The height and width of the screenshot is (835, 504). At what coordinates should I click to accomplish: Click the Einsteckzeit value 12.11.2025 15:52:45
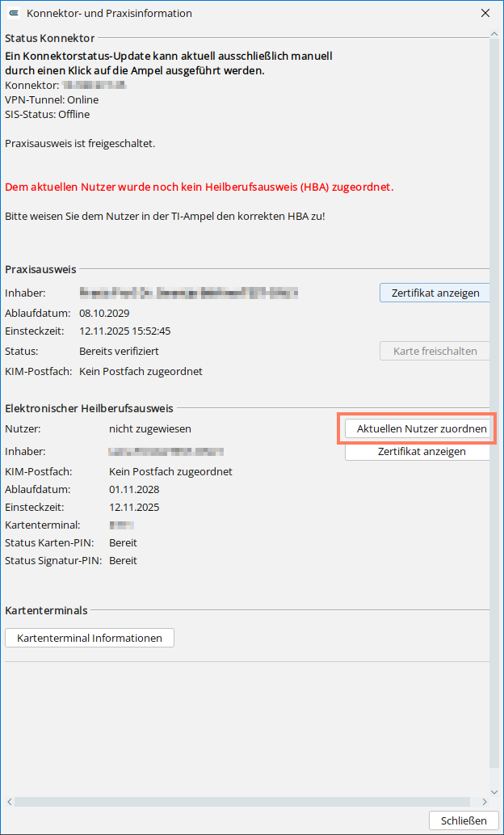pos(125,331)
